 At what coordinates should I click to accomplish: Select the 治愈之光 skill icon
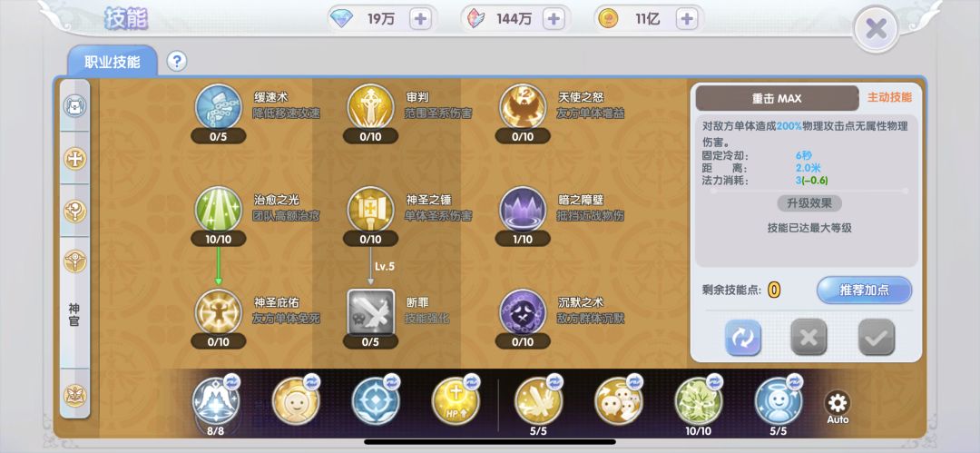coord(218,209)
